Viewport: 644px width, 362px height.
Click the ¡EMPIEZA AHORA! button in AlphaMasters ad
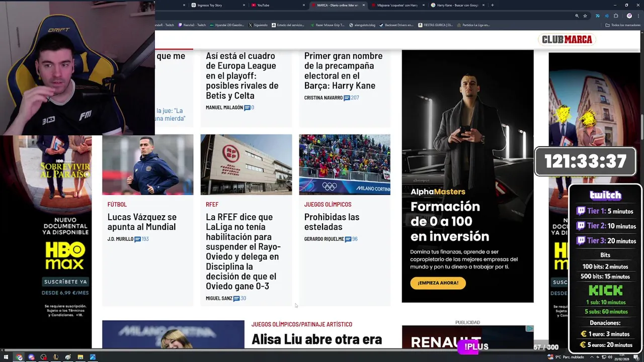point(438,283)
